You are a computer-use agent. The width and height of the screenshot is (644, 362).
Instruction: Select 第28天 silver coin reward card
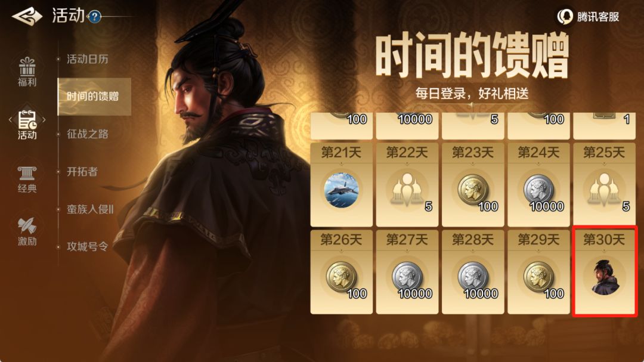coord(473,271)
